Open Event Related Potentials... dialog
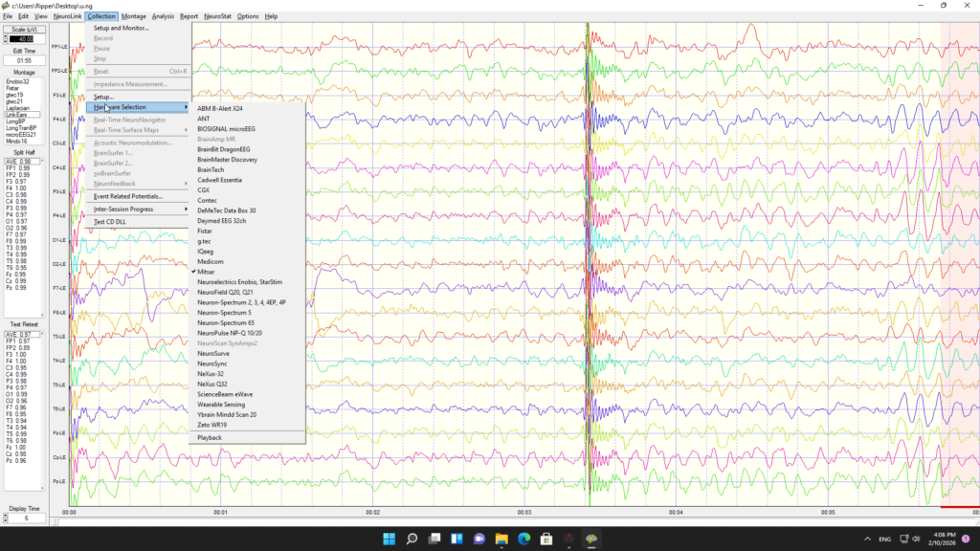This screenshot has width=980, height=551. pyautogui.click(x=127, y=196)
